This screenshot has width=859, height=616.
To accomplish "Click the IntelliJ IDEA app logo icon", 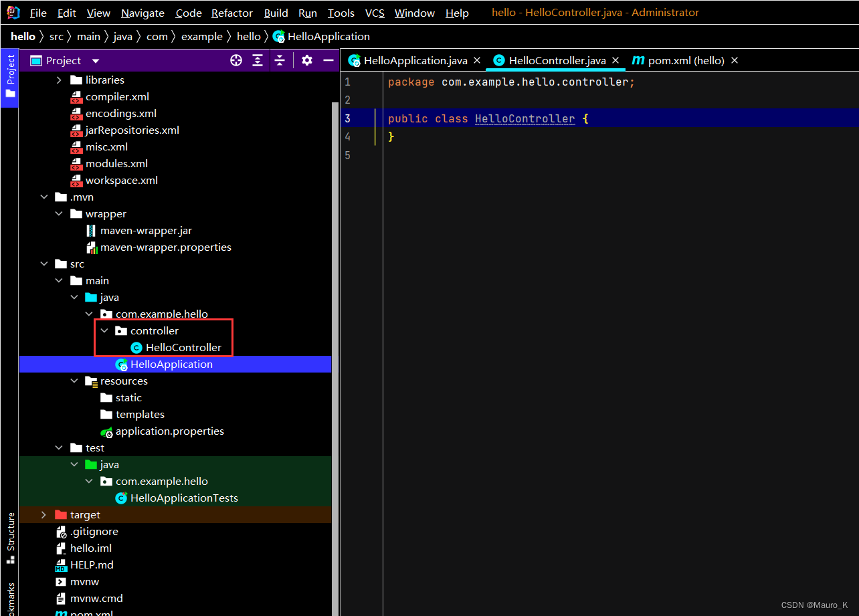I will tap(13, 12).
